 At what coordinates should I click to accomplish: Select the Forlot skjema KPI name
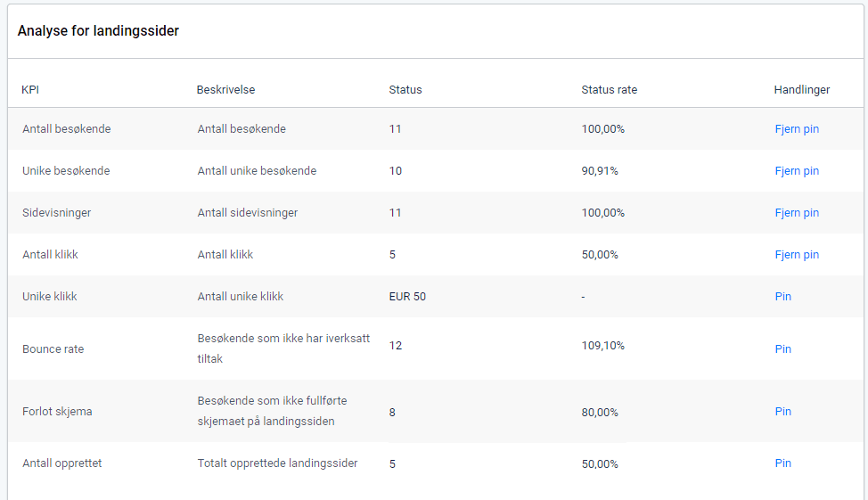point(57,412)
